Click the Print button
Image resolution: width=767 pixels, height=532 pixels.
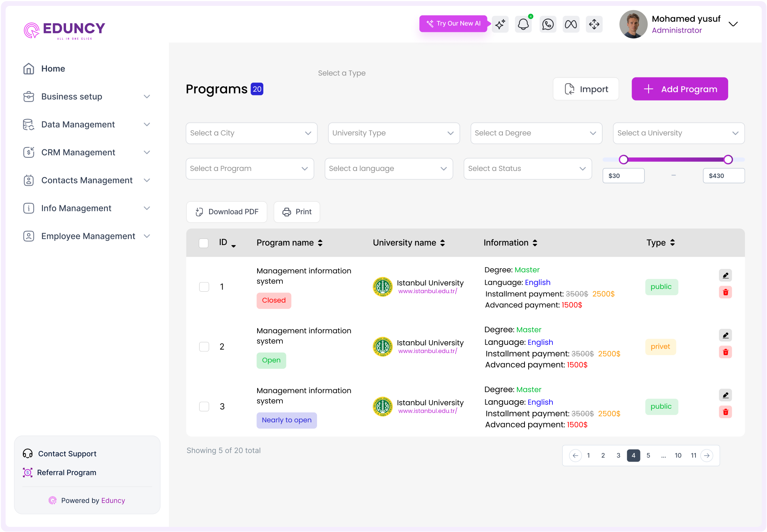click(297, 212)
